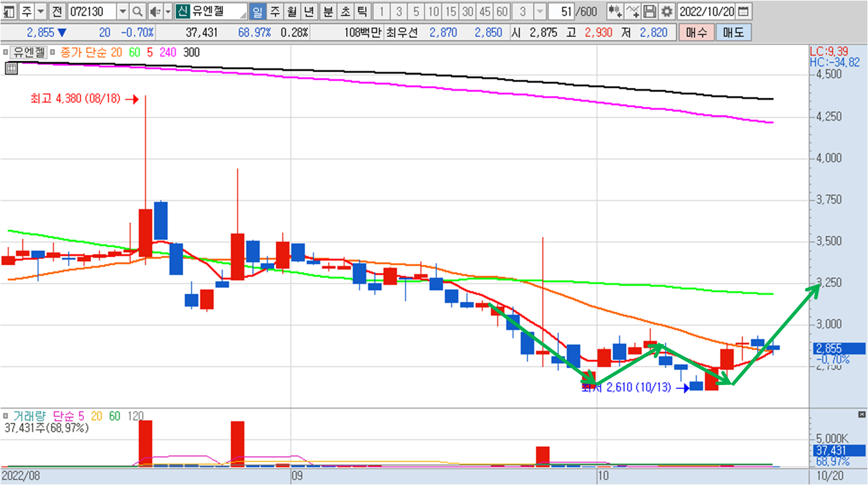This screenshot has height=485, width=868.
Task: Expand the sound options dropdown arrow
Action: pos(168,11)
